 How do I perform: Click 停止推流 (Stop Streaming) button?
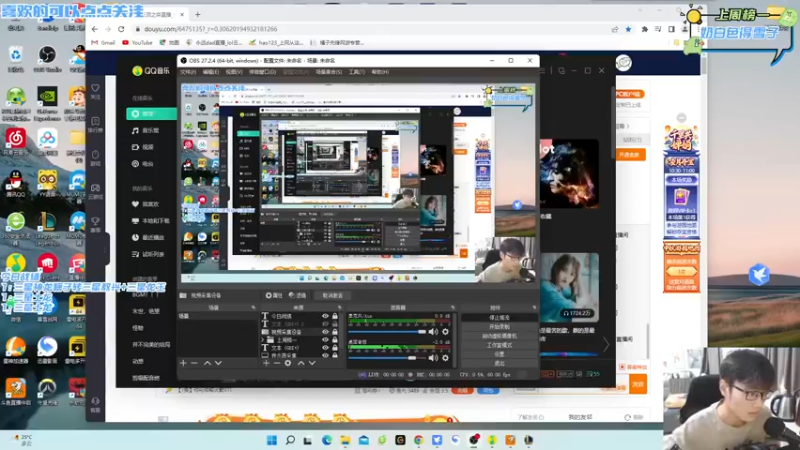click(x=499, y=317)
